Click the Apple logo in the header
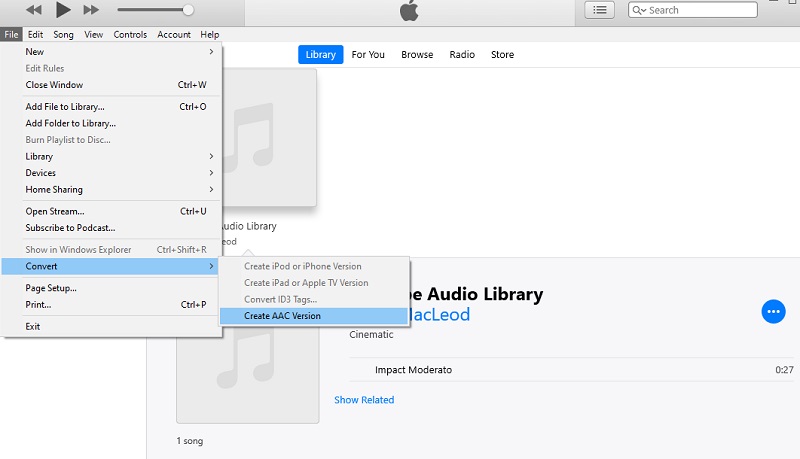The height and width of the screenshot is (459, 800). coord(407,11)
